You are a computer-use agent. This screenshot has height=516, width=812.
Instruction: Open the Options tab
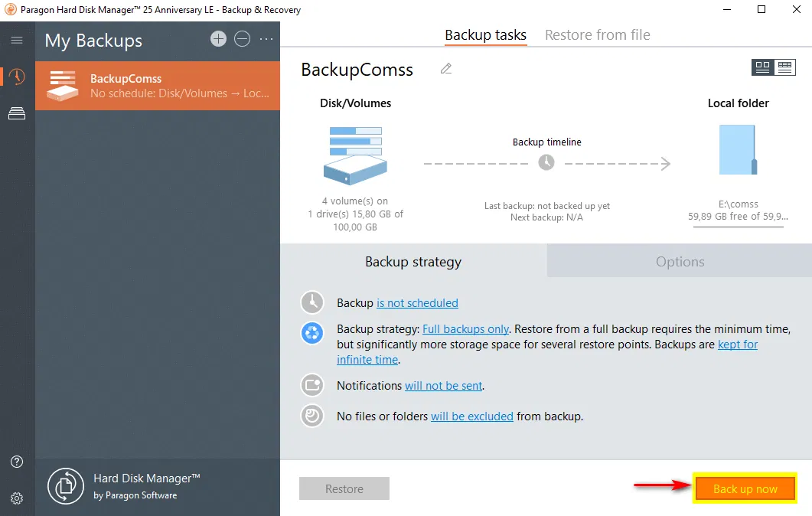tap(680, 261)
